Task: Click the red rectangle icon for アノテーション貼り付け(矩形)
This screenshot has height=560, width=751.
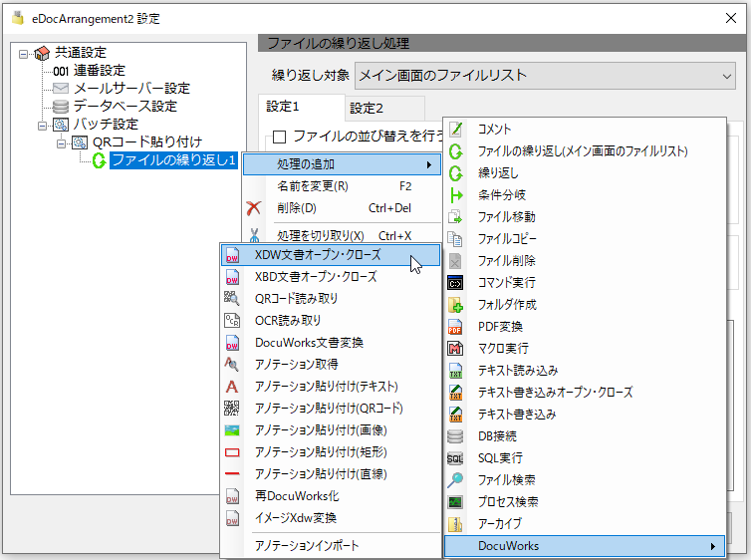Action: pyautogui.click(x=232, y=452)
